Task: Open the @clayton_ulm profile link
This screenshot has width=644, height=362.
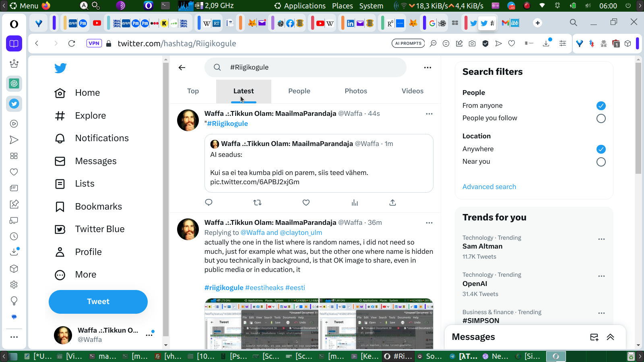Action: [x=301, y=233]
